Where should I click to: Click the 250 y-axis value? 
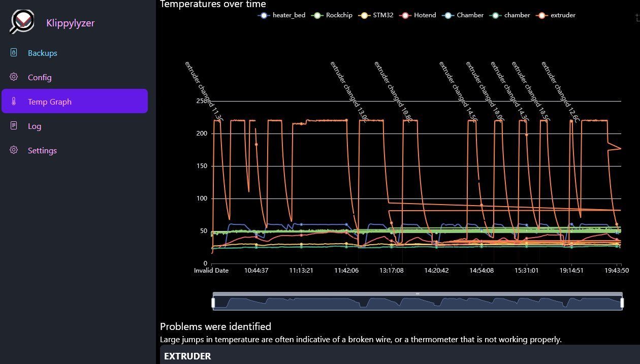coord(202,101)
